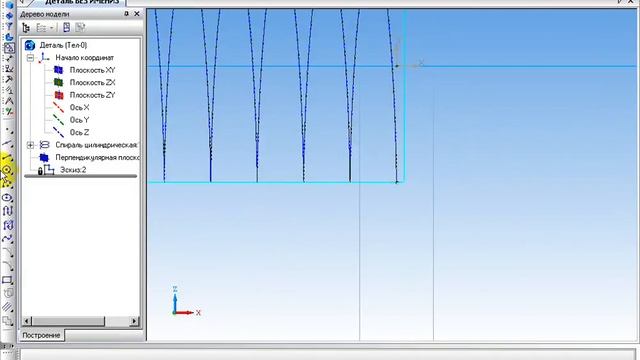Select Ось Y in tree

pyautogui.click(x=79, y=120)
